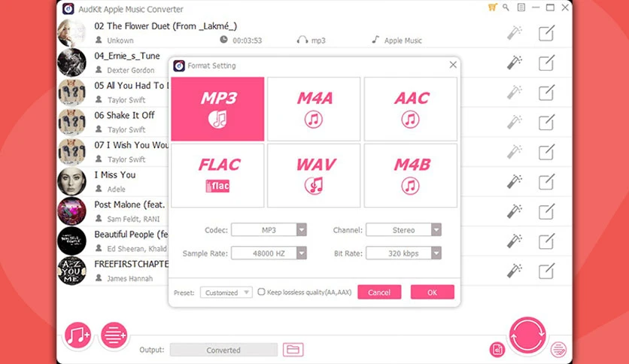Edit tags for 06 Shake It Off

[546, 122]
